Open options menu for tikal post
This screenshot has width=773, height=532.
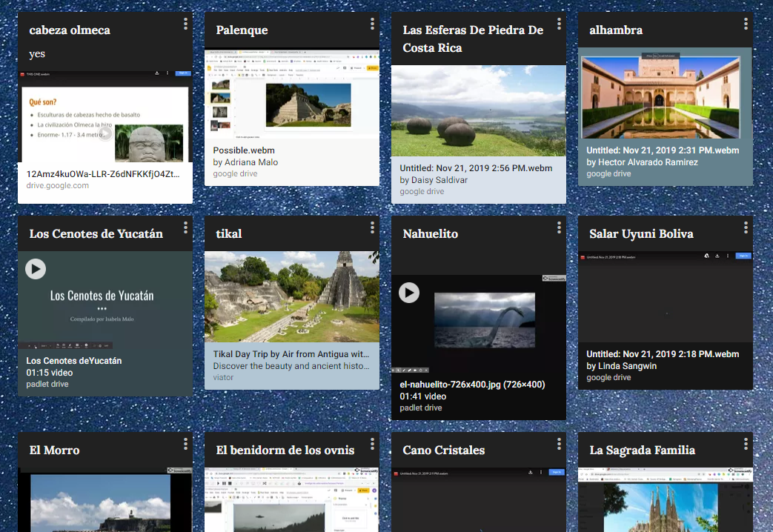(372, 227)
